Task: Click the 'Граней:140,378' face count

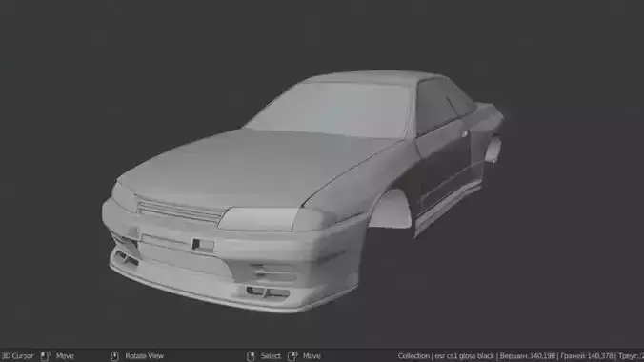Action: (x=587, y=356)
